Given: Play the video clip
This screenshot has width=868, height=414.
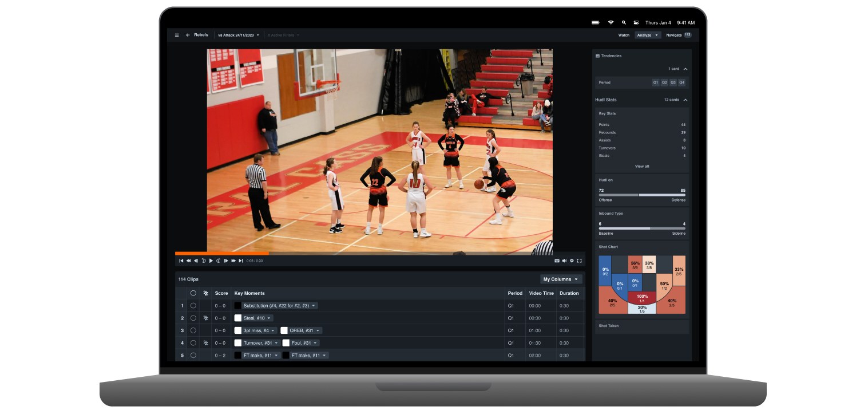Looking at the screenshot, I should point(211,261).
